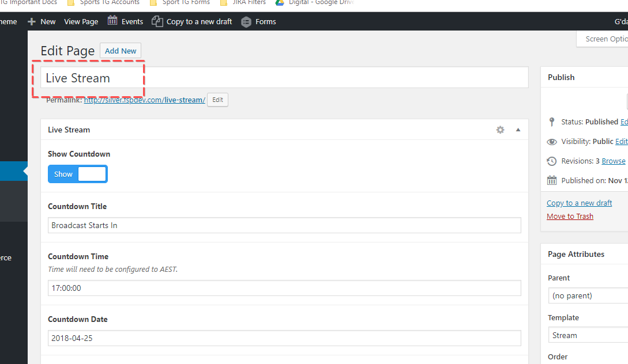Viewport: 628px width, 364px height.
Task: Click the Published on calendar icon
Action: tap(552, 180)
